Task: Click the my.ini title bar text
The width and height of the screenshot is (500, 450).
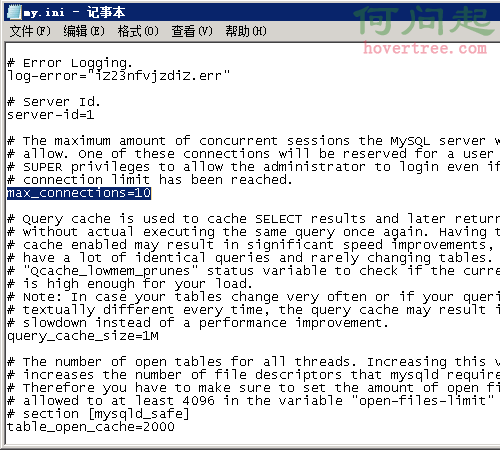Action: pyautogui.click(x=74, y=13)
